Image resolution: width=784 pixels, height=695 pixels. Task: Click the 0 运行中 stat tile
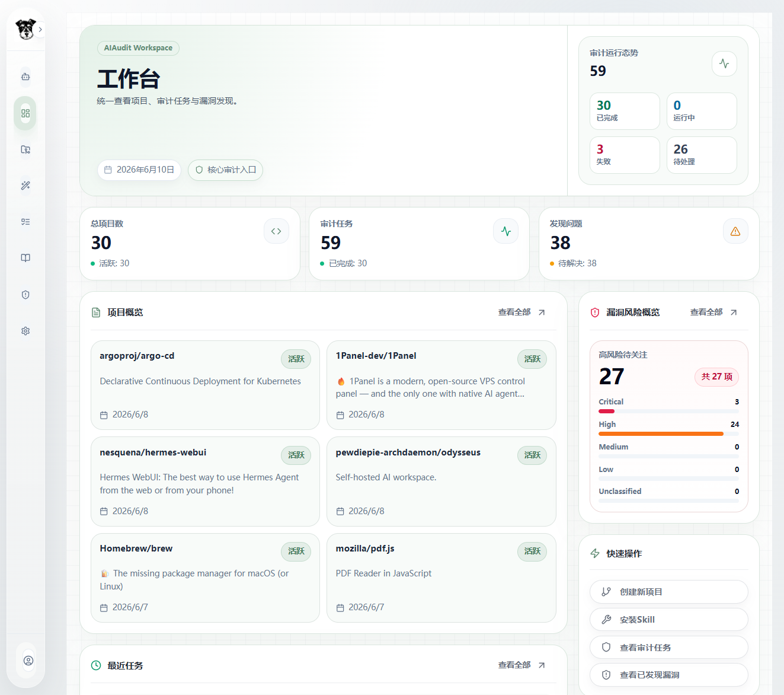click(x=702, y=111)
